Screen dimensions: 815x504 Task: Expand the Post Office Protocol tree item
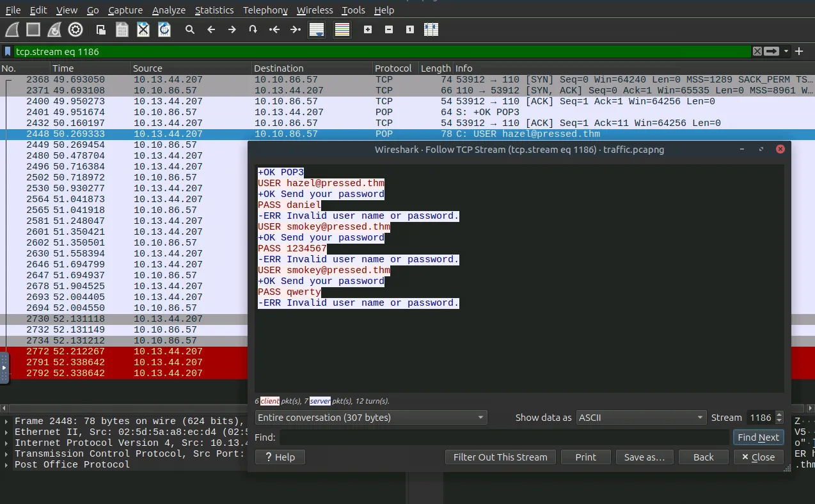(6, 464)
